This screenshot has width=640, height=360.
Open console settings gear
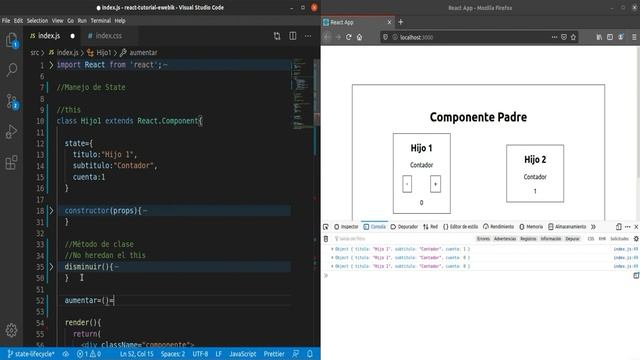click(636, 239)
